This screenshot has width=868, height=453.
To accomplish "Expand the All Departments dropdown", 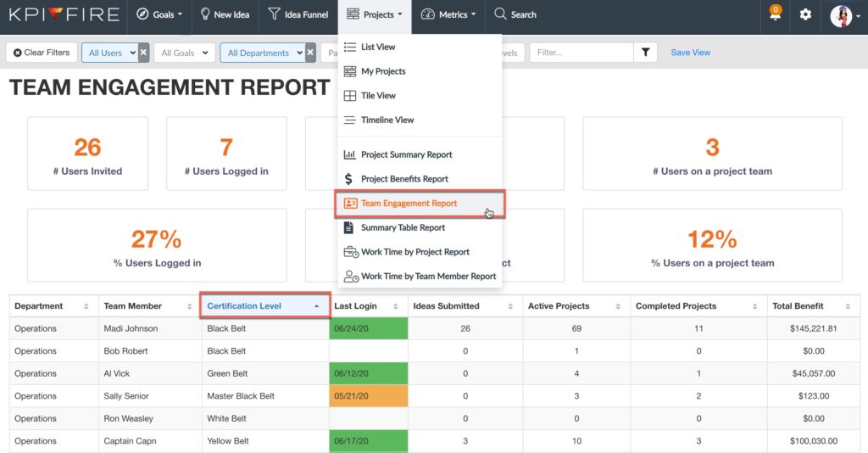I will (x=263, y=53).
